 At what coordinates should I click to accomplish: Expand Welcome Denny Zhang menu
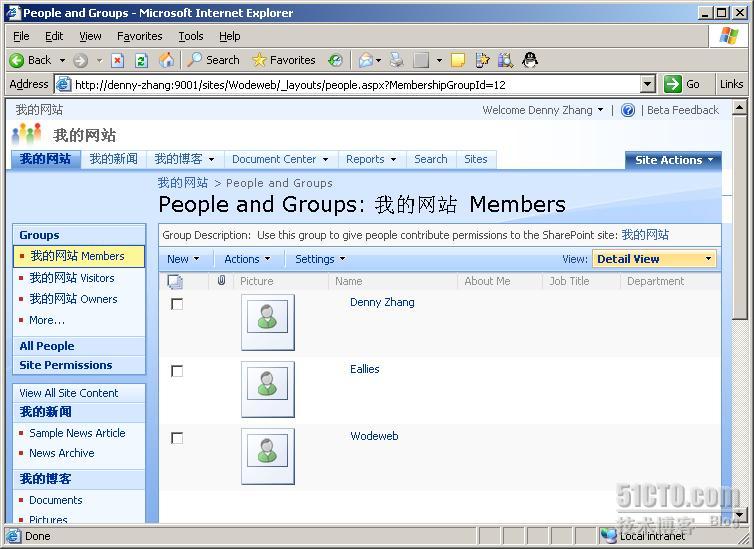tap(542, 110)
